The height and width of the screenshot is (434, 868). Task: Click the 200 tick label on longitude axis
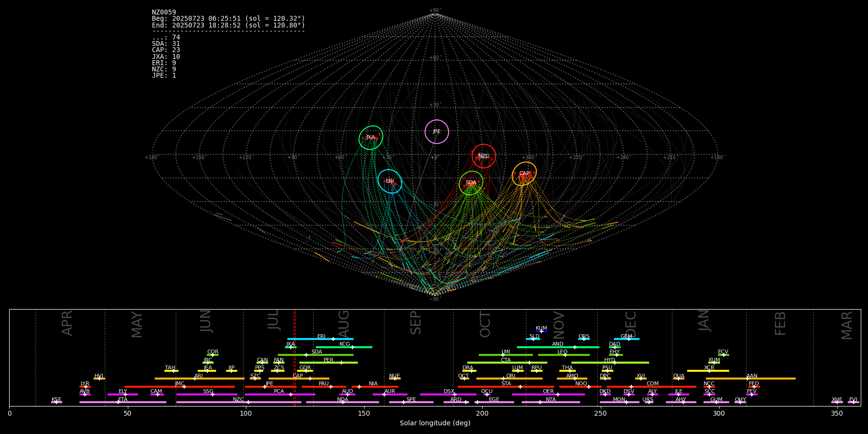pyautogui.click(x=482, y=413)
